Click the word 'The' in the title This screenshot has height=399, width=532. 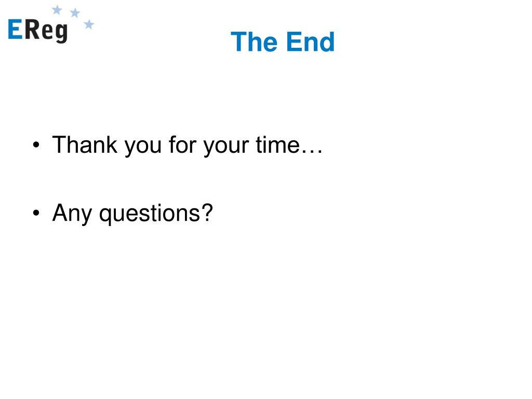(255, 42)
